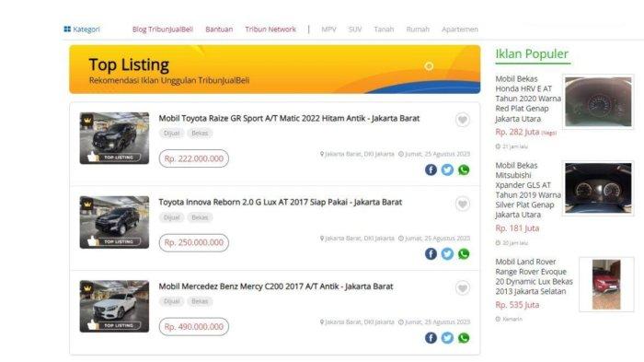Screen dimensions: 644x362
Task: Click Rp. 181 Juta price text
Action: 517,228
